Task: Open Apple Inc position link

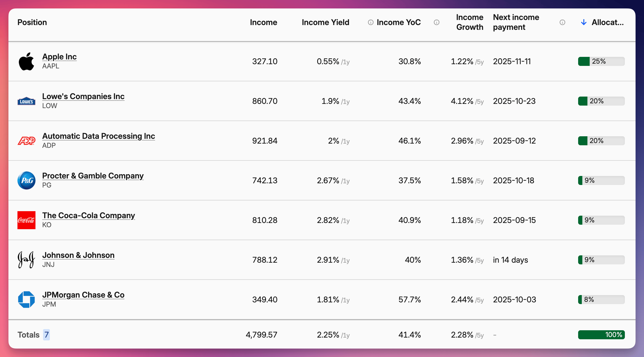Action: click(x=59, y=57)
